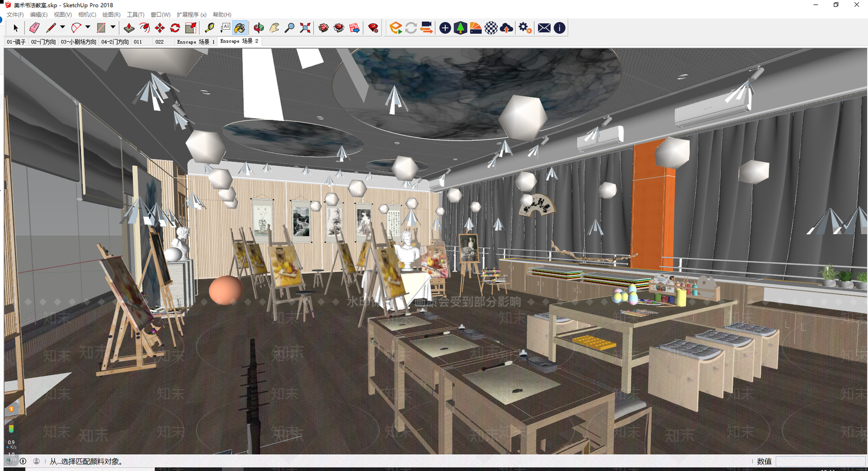The height and width of the screenshot is (471, 868).
Task: Expand the shape tool dropdown arrow
Action: (x=113, y=27)
